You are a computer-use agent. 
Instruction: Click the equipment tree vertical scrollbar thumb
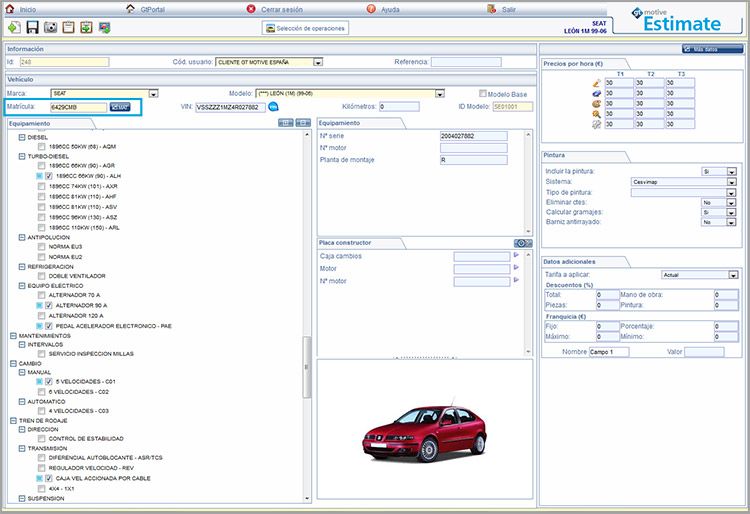pos(307,367)
